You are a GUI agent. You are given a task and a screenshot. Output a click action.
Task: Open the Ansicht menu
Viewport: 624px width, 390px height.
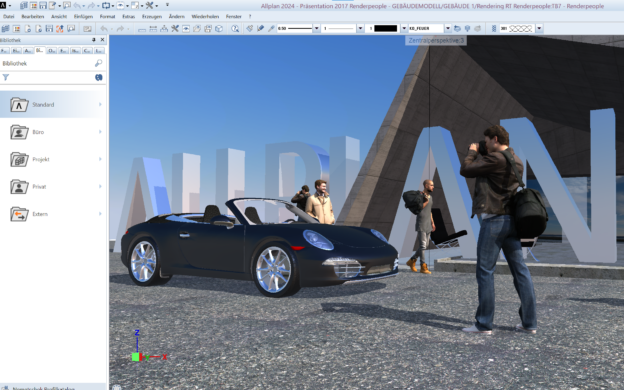(59, 16)
